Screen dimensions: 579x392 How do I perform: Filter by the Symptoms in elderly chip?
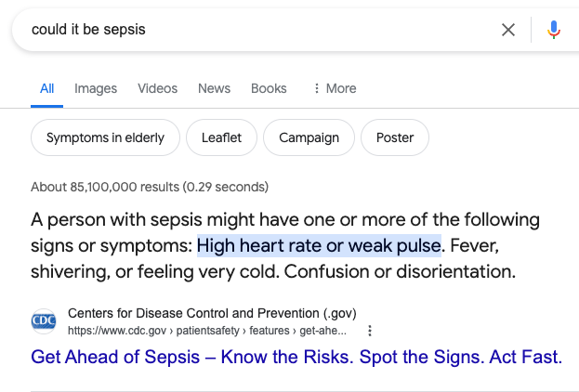point(105,137)
